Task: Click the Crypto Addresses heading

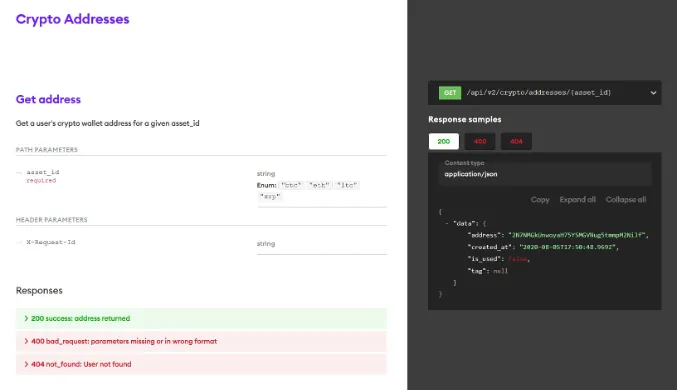Action: [73, 19]
